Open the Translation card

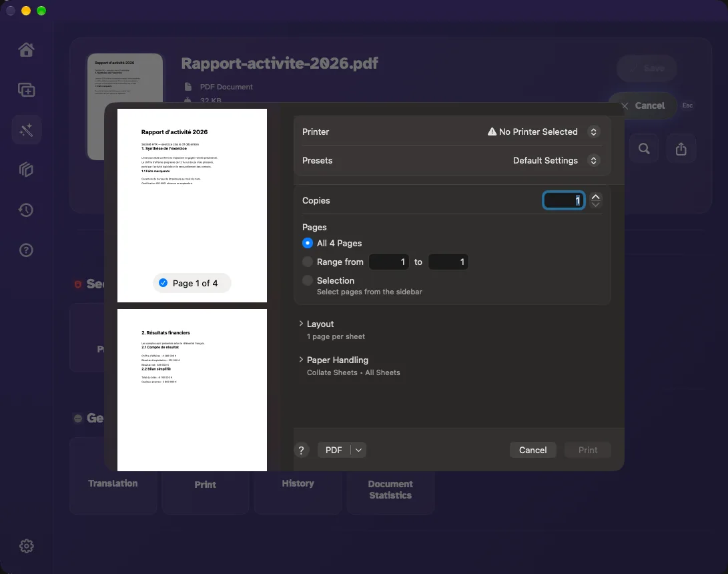click(113, 483)
